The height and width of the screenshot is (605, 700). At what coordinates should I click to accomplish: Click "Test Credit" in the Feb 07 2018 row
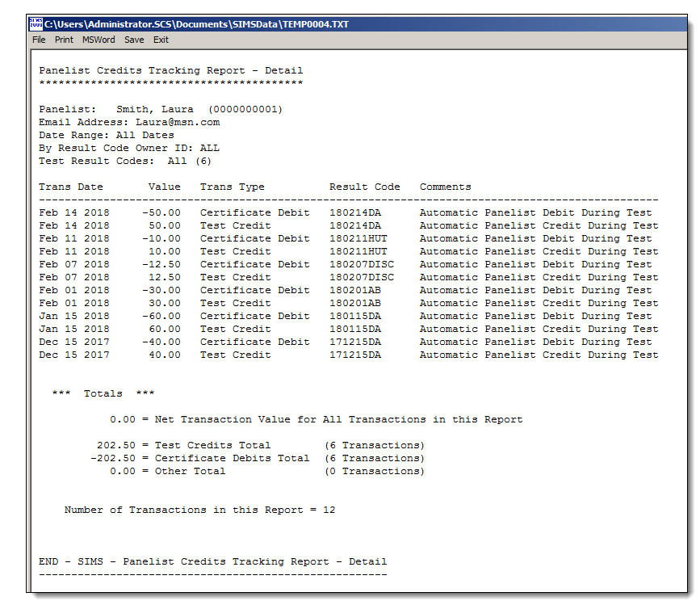[235, 278]
